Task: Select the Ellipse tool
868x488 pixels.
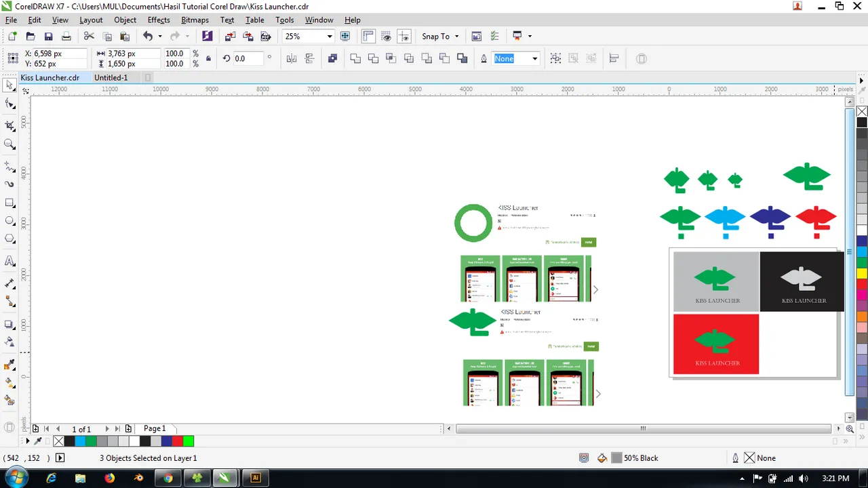Action: pyautogui.click(x=9, y=221)
